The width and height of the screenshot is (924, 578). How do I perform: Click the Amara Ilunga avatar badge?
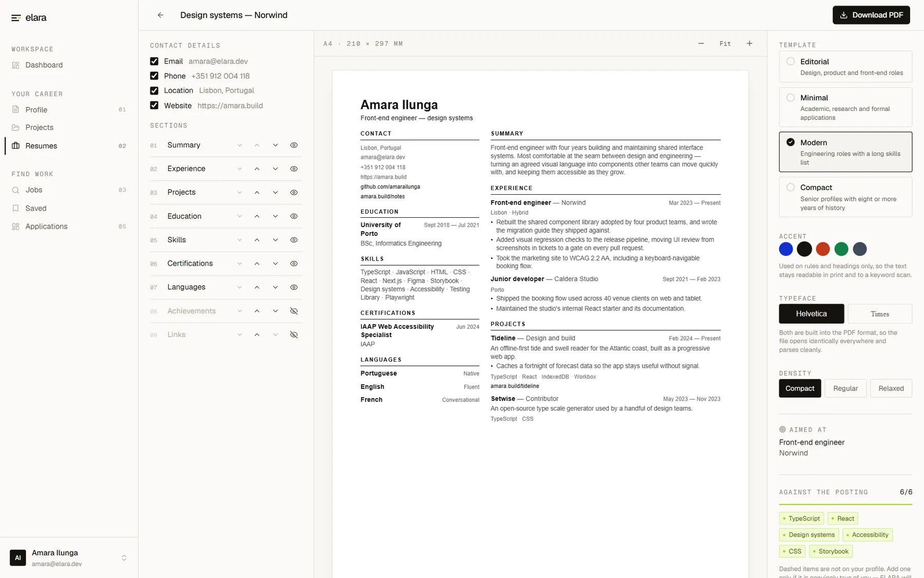(18, 557)
